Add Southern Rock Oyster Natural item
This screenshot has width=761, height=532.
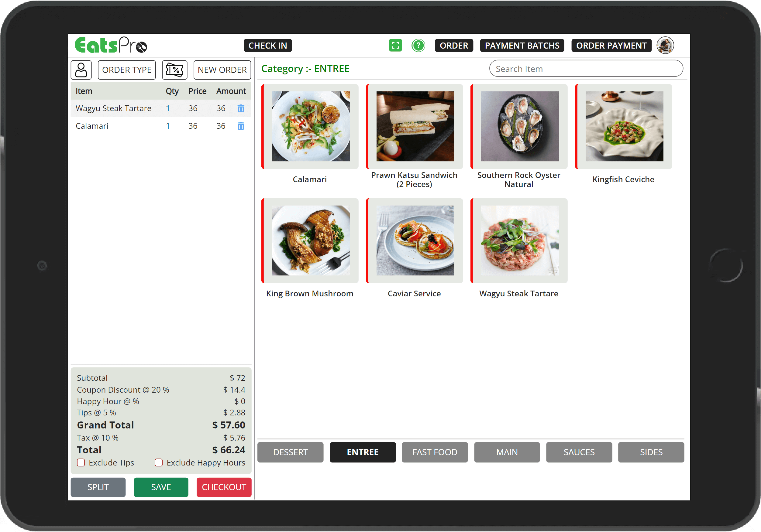pyautogui.click(x=519, y=127)
